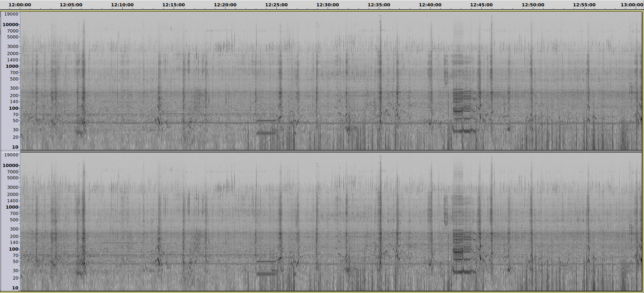This screenshot has width=644, height=293.
Task: Click the 12:05:00 mark on the timeline ruler
Action: [71, 5]
